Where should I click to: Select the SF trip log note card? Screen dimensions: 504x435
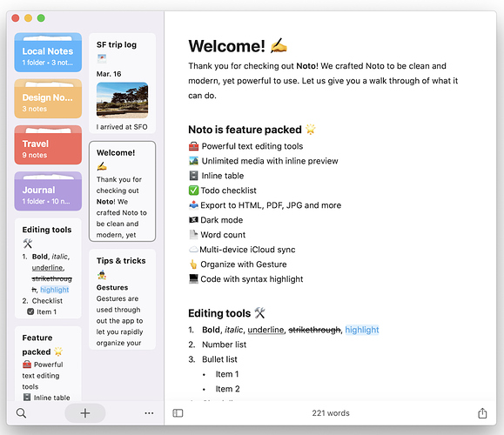(x=122, y=84)
